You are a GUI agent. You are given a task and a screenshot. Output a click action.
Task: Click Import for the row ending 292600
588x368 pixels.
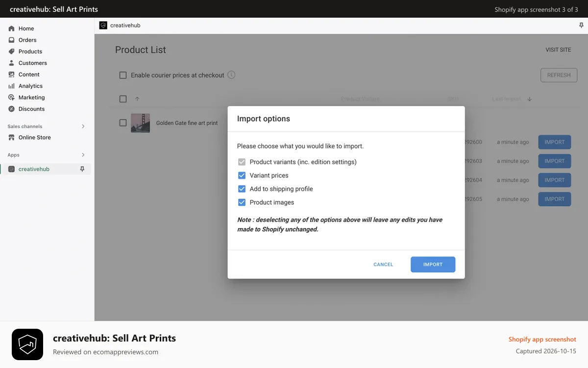555,142
